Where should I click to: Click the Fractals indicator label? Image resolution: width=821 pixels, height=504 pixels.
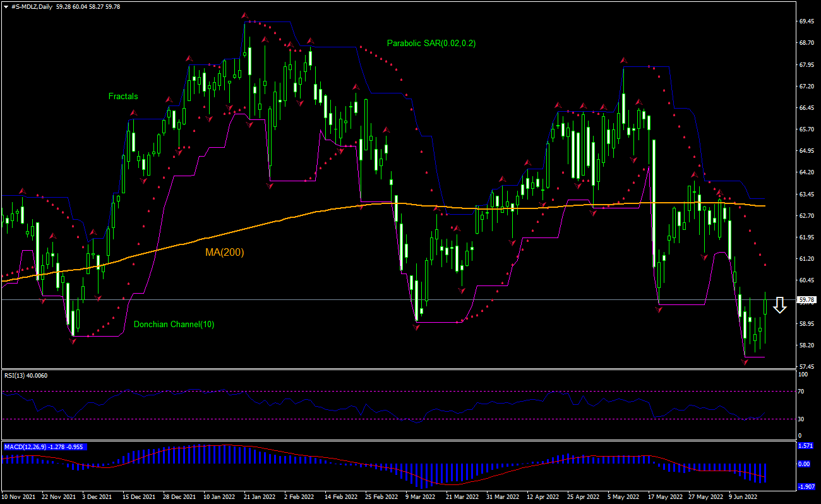point(123,96)
